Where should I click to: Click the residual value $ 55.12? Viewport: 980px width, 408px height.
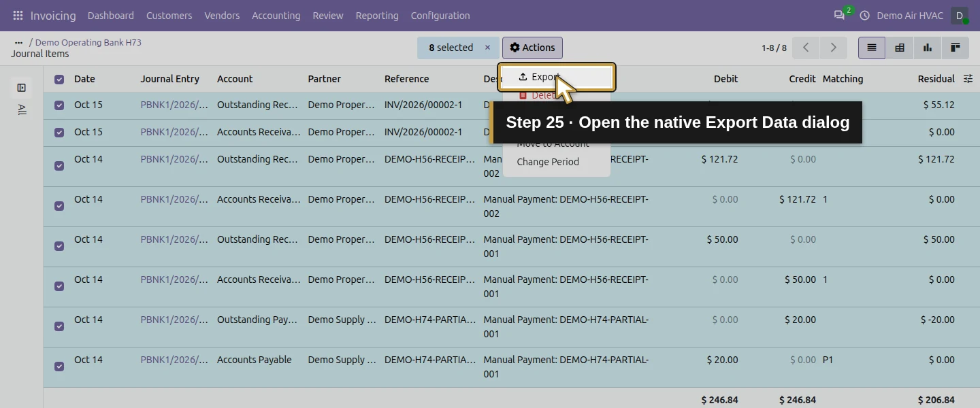coord(939,105)
